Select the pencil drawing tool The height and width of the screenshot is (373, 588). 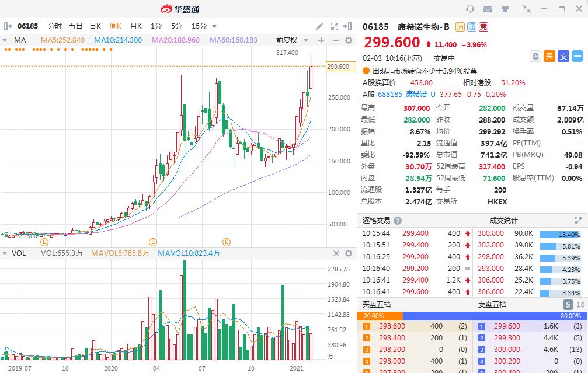click(319, 26)
